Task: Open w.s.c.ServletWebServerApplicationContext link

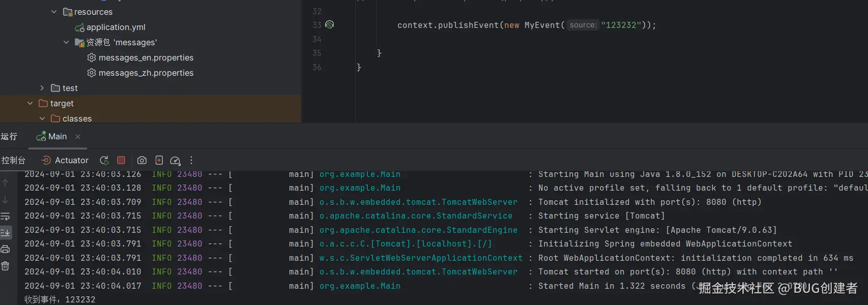Action: pyautogui.click(x=421, y=258)
